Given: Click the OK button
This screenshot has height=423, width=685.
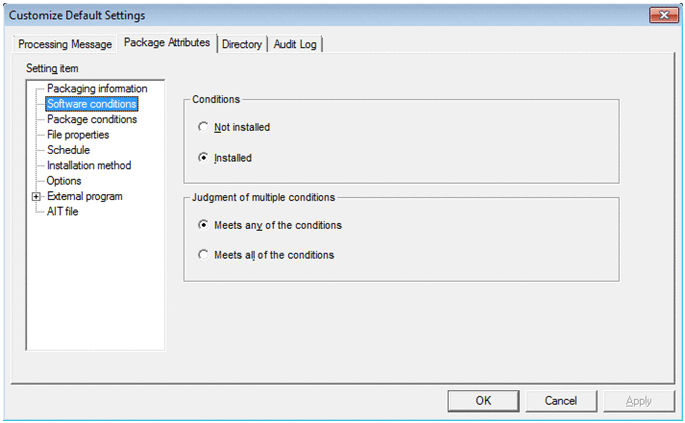Looking at the screenshot, I should click(x=483, y=401).
